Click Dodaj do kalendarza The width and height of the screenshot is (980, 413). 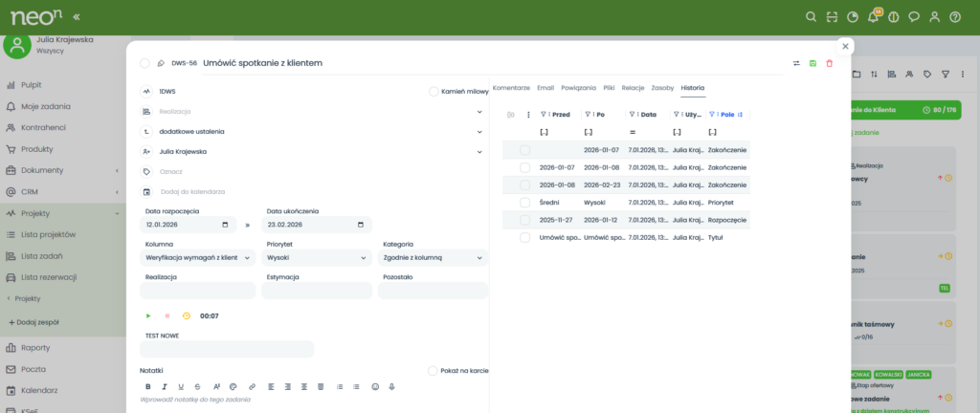pos(191,191)
